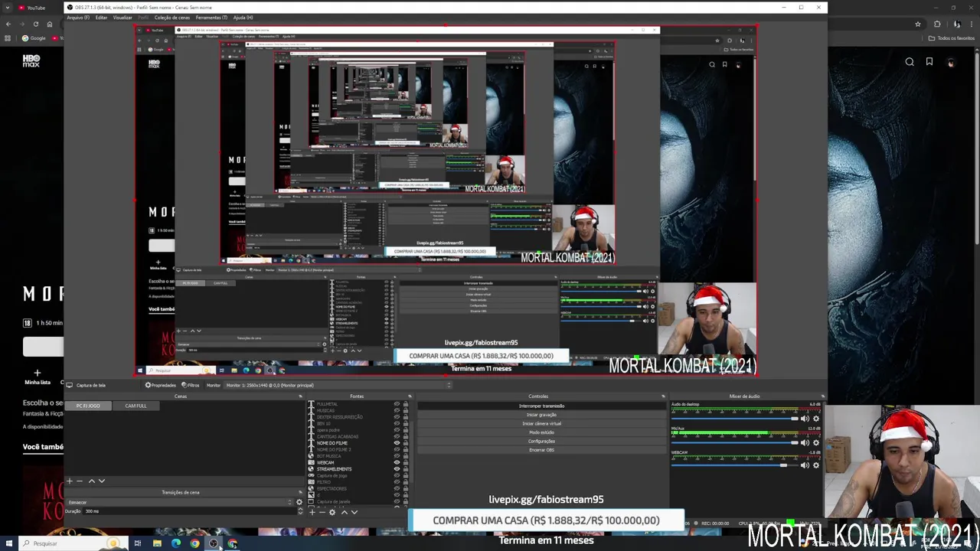Undock the Cenas panel
The height and width of the screenshot is (551, 980).
(300, 396)
